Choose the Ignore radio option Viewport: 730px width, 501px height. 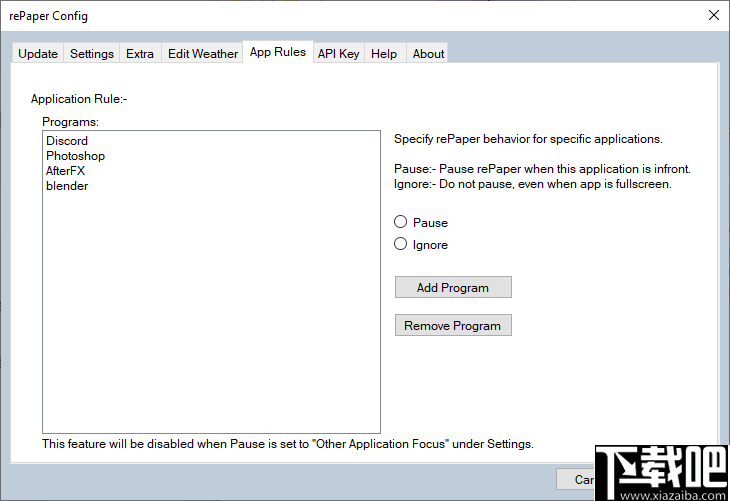(421, 244)
